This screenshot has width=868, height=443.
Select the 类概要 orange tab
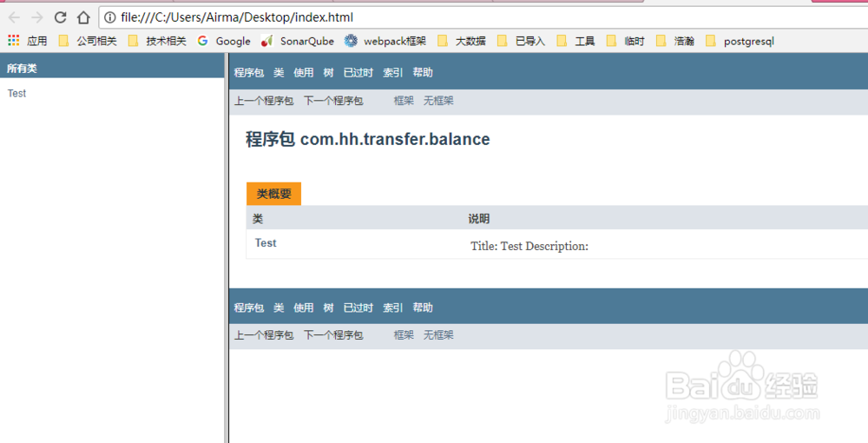coord(273,194)
